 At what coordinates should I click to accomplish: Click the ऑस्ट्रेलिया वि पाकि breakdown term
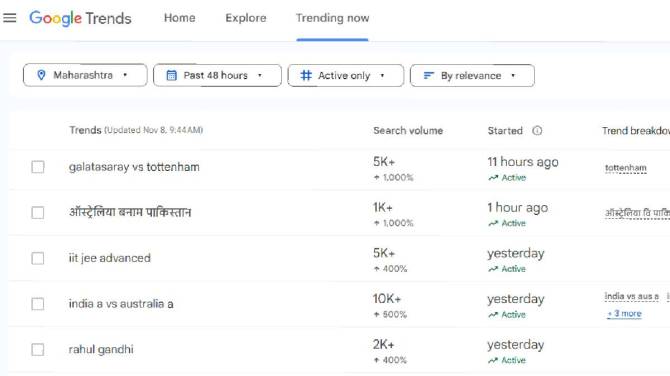point(637,213)
